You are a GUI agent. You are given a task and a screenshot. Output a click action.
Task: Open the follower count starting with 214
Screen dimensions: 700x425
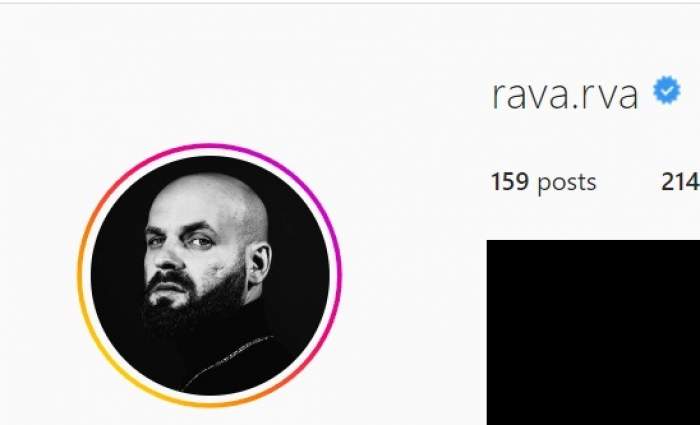680,182
